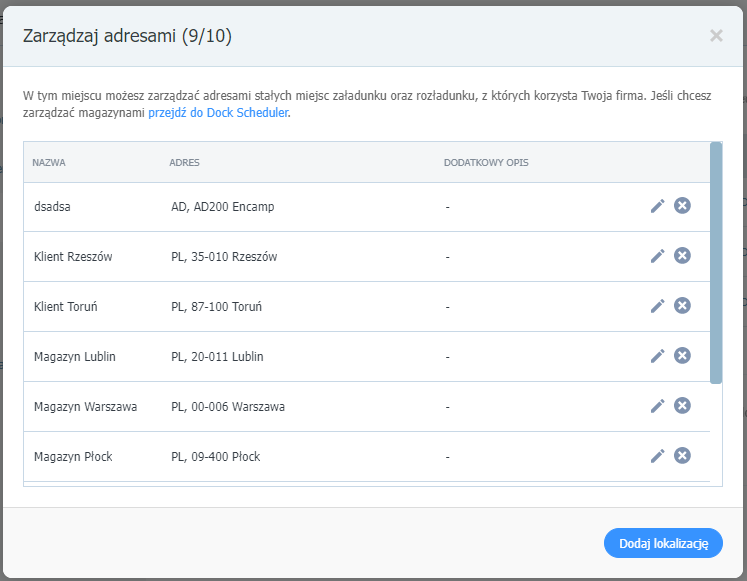The height and width of the screenshot is (581, 747).
Task: Close the Zarządzaj adresami dialog
Action: point(716,36)
